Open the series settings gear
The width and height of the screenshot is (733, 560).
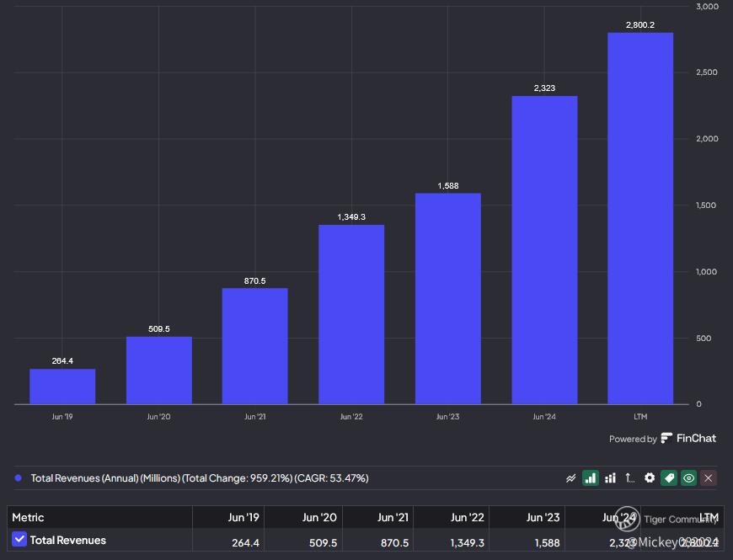650,478
